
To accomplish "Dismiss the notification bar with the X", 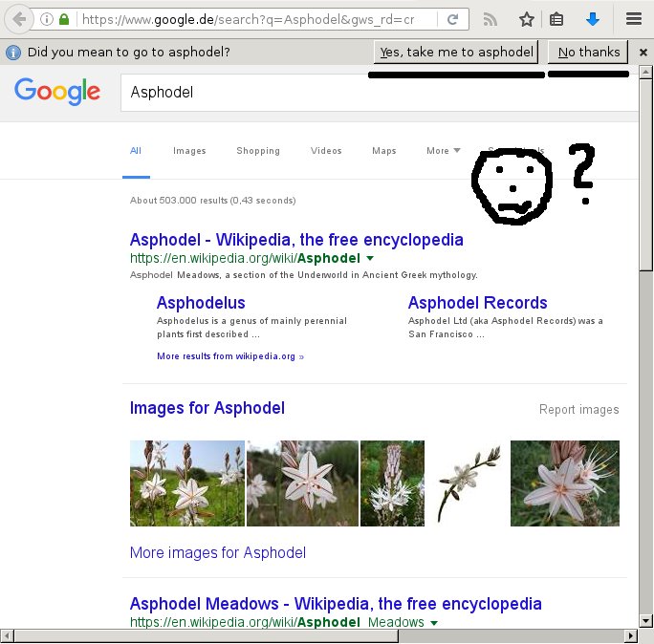I will pos(643,53).
